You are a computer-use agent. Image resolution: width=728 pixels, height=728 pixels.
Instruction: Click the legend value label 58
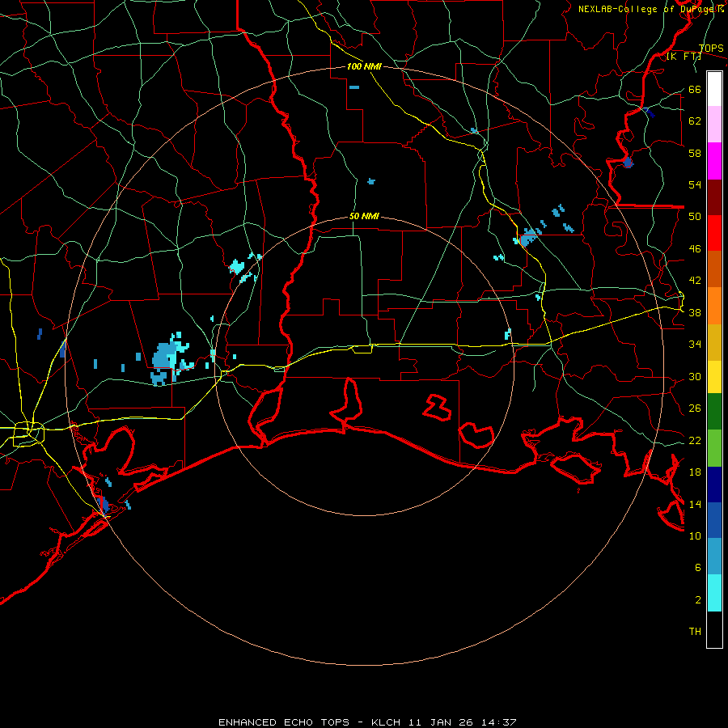click(695, 153)
